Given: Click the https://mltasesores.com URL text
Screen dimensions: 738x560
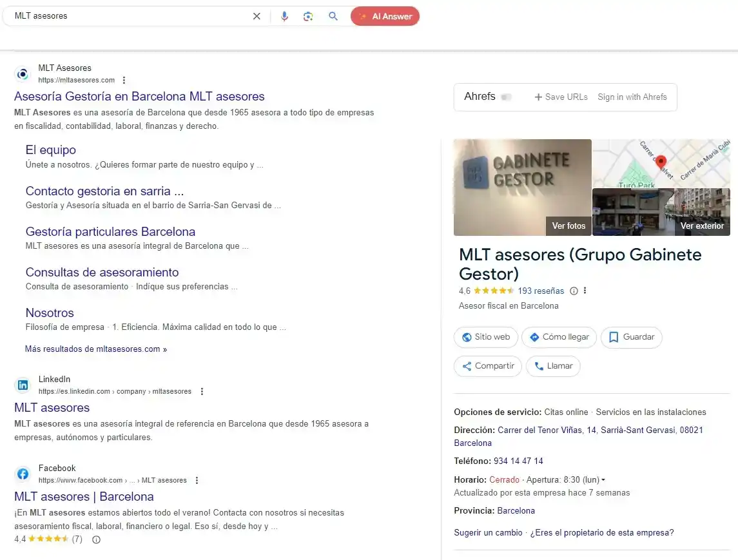Looking at the screenshot, I should (76, 80).
